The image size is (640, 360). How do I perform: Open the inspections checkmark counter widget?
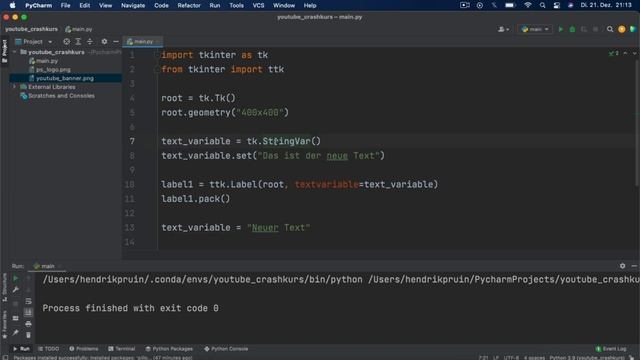[613, 53]
